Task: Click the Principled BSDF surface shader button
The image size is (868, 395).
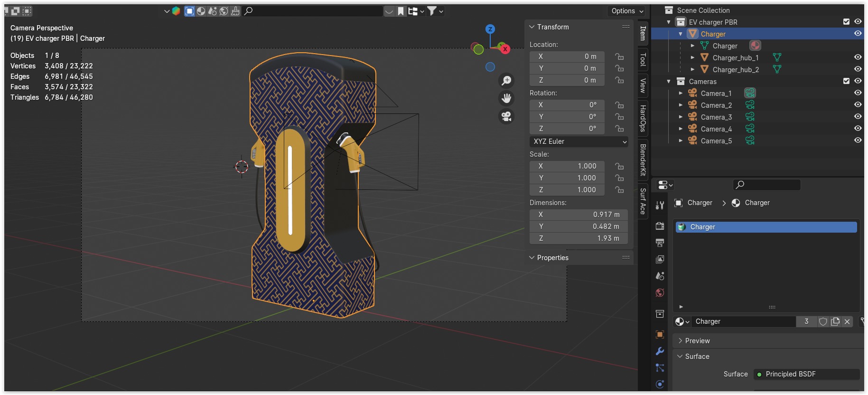Action: 807,374
